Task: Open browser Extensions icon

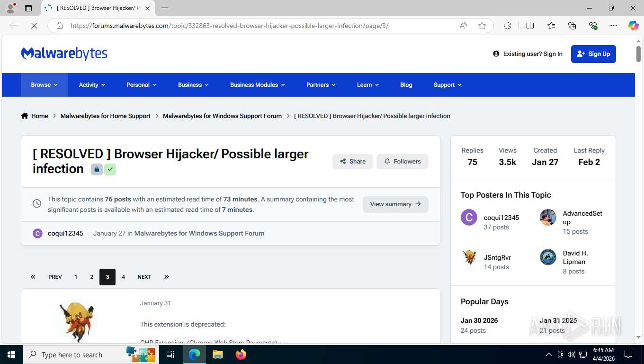Action: (x=507, y=26)
